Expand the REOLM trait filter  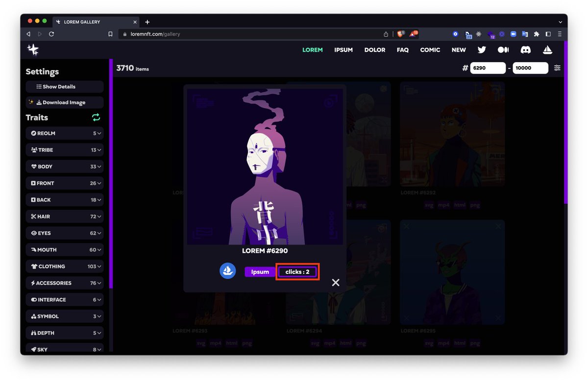click(x=65, y=133)
